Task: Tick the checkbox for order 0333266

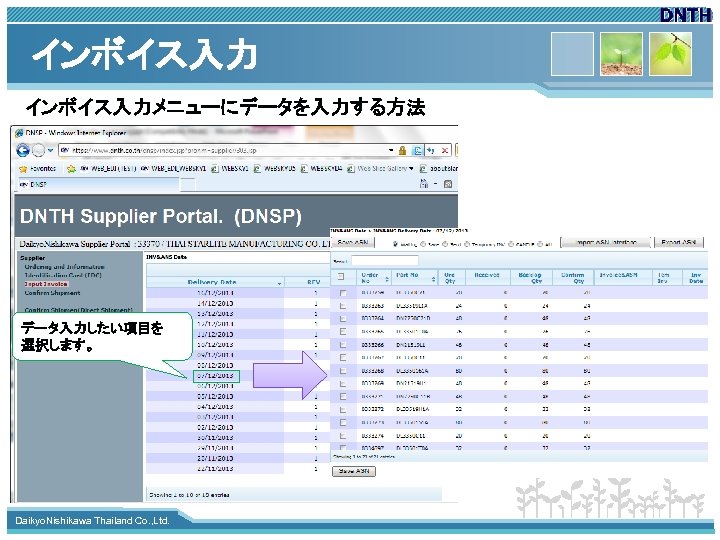Action: [343, 344]
